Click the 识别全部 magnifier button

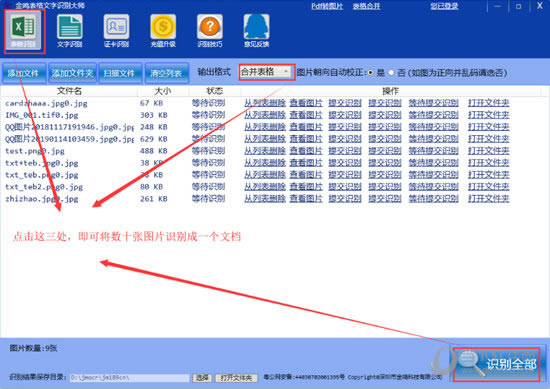496,365
